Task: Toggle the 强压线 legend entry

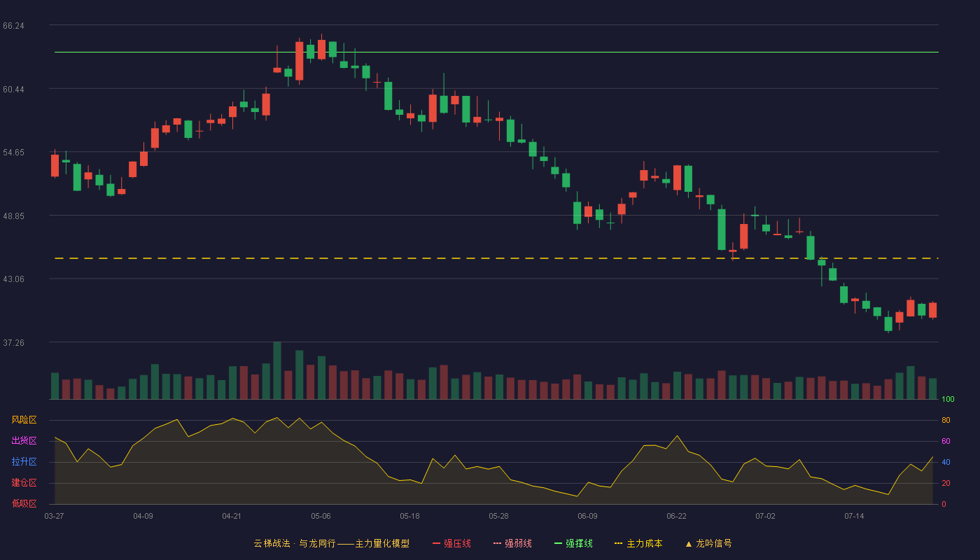Action: 451,543
